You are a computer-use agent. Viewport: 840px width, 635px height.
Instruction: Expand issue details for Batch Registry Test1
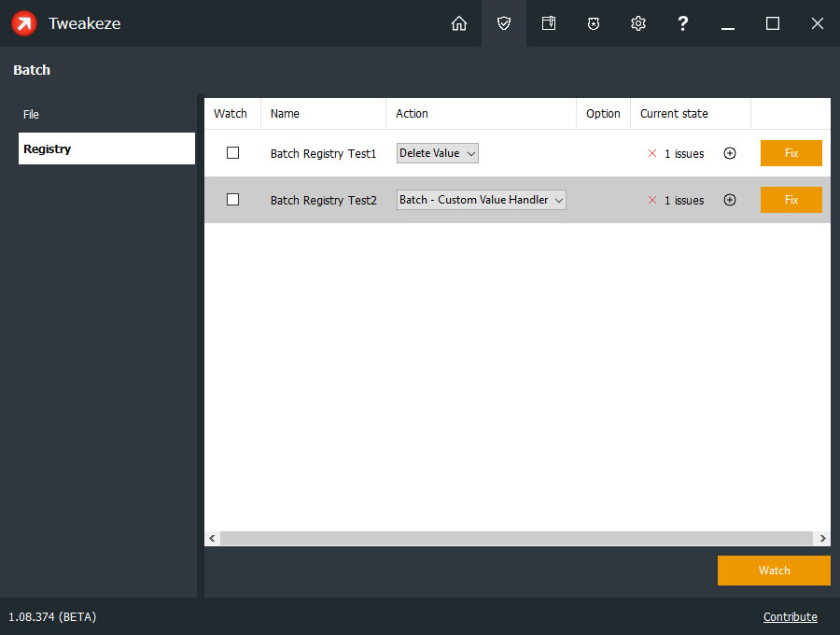[729, 153]
